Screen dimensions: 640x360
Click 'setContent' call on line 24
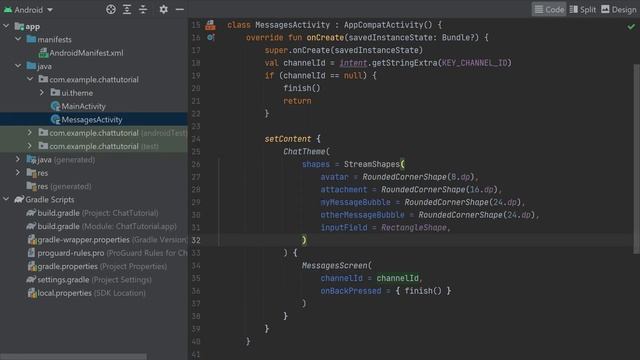pyautogui.click(x=288, y=139)
